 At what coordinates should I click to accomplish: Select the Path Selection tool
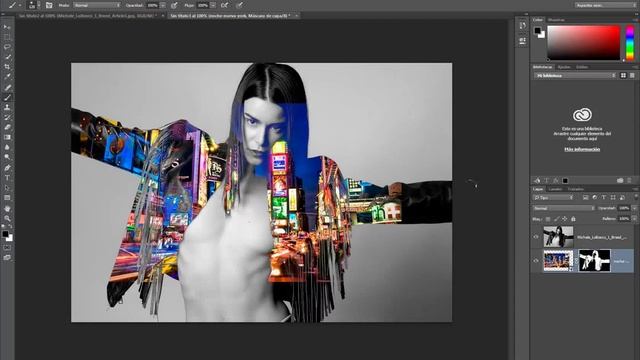point(7,188)
